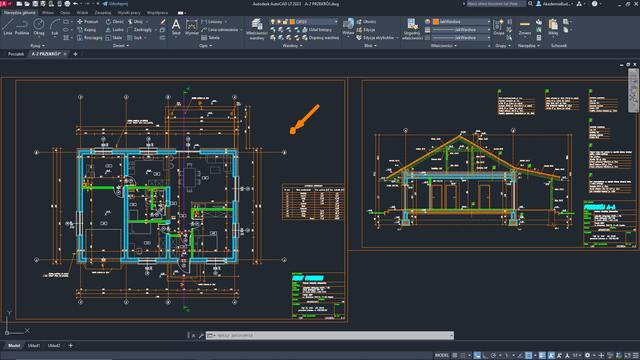Toggle layer lock padlock icon
The image size is (640, 360).
[x=286, y=22]
